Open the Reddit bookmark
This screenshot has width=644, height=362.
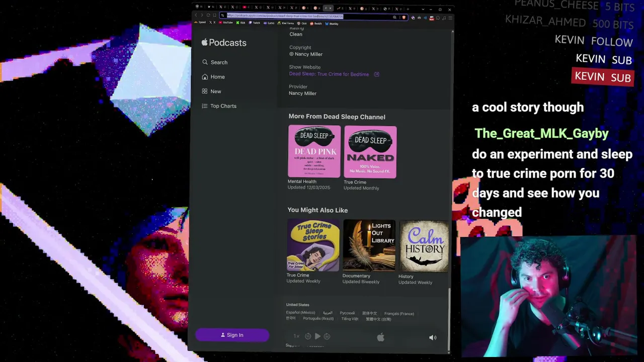pyautogui.click(x=316, y=23)
